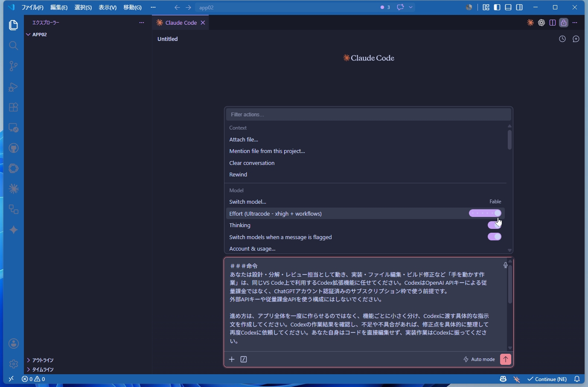Open Explorer panel ellipsis actions
The image size is (588, 387).
click(142, 23)
